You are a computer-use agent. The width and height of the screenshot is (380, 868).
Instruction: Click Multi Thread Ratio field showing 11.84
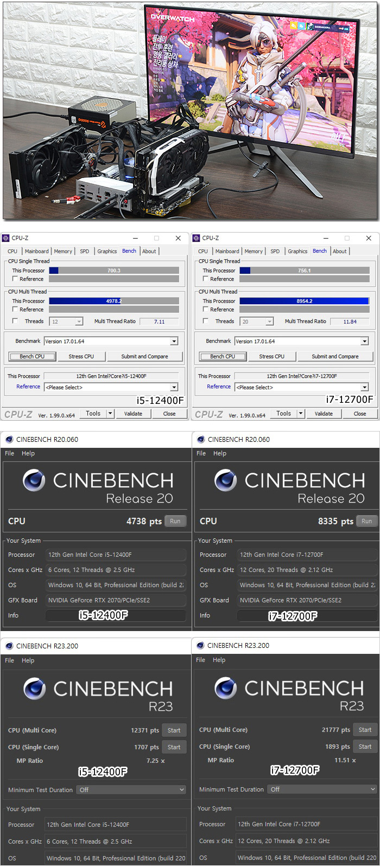click(350, 322)
